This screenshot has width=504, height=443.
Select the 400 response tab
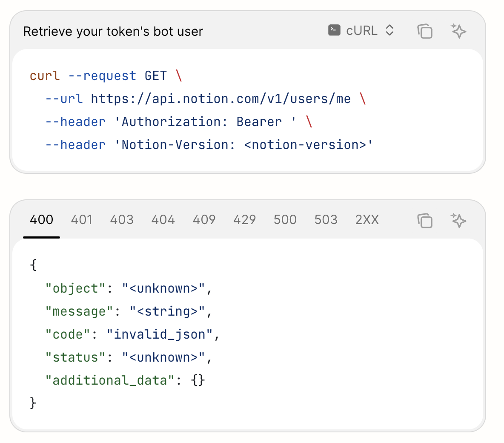click(x=41, y=220)
